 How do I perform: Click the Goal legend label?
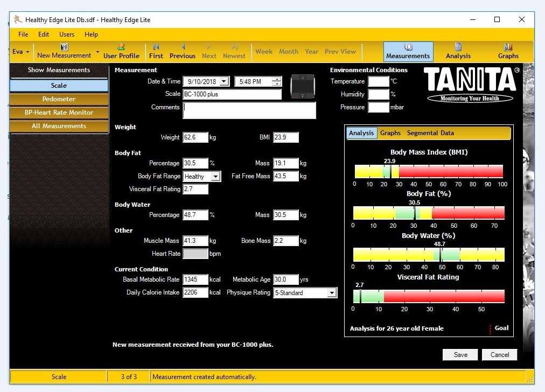click(x=501, y=328)
